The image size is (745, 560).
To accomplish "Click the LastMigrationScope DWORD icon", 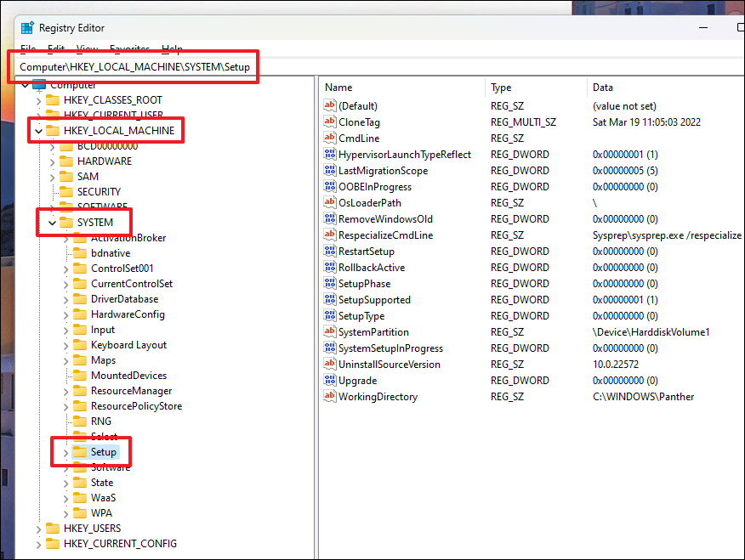I will pos(330,170).
